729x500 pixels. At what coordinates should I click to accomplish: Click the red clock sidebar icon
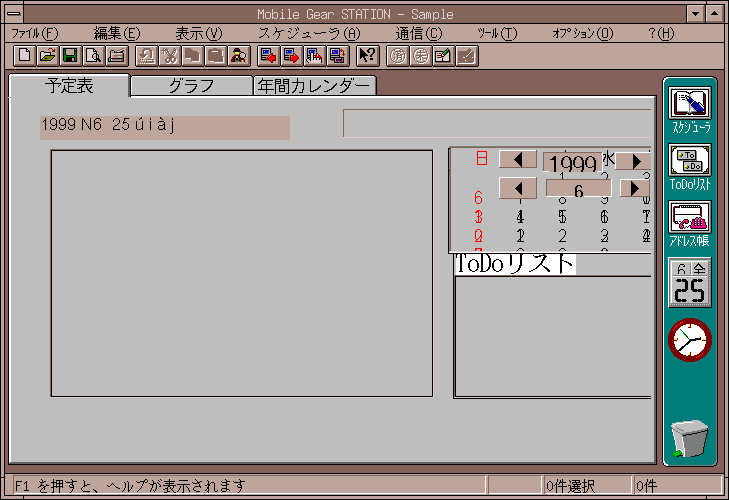point(690,340)
